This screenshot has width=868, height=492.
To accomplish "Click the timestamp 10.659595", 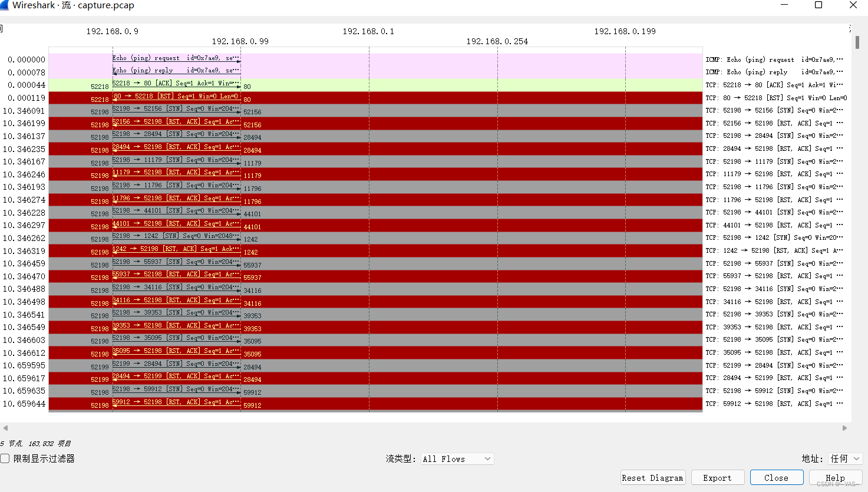I will pyautogui.click(x=24, y=365).
